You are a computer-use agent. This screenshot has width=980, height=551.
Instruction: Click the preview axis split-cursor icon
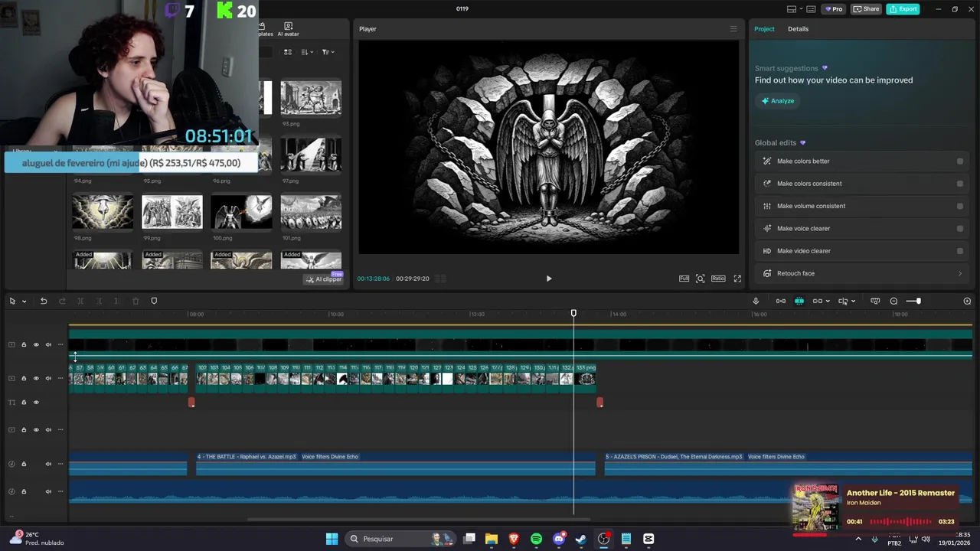[x=843, y=301]
